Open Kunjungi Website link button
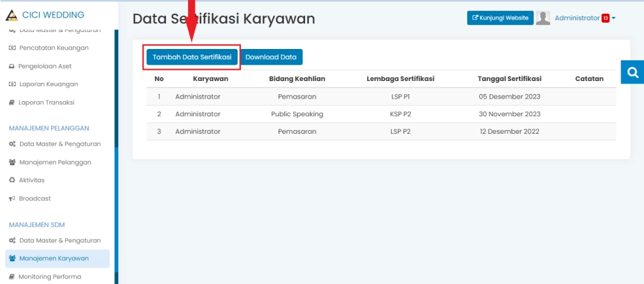 click(x=500, y=18)
